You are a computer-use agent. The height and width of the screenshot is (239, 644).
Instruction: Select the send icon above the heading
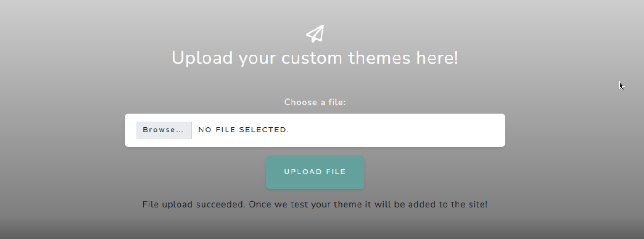(315, 34)
